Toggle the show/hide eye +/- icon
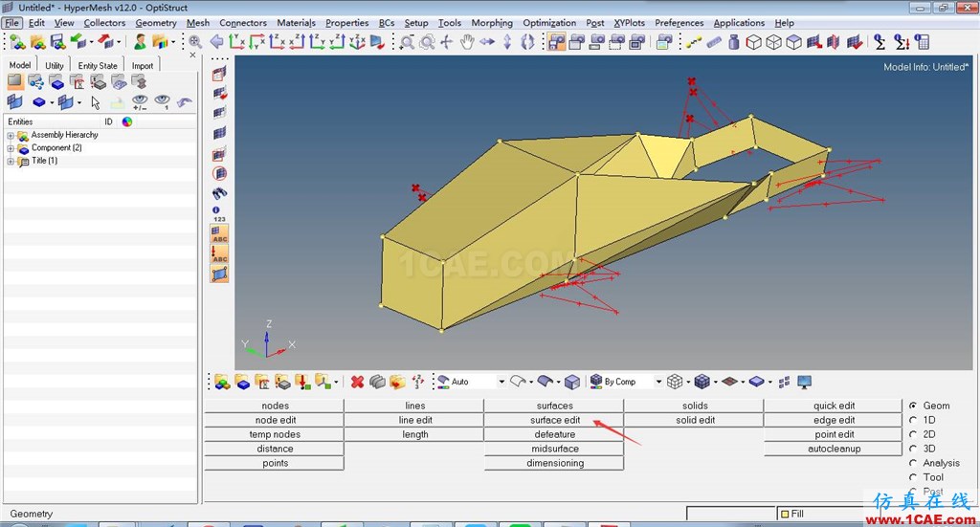980x527 pixels. click(x=140, y=101)
